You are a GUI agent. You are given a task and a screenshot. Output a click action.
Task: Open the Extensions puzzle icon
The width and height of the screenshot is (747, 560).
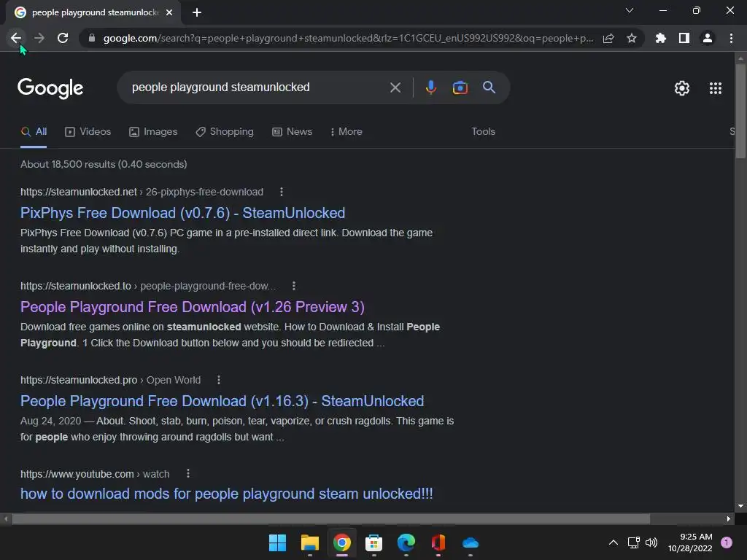[x=660, y=38]
